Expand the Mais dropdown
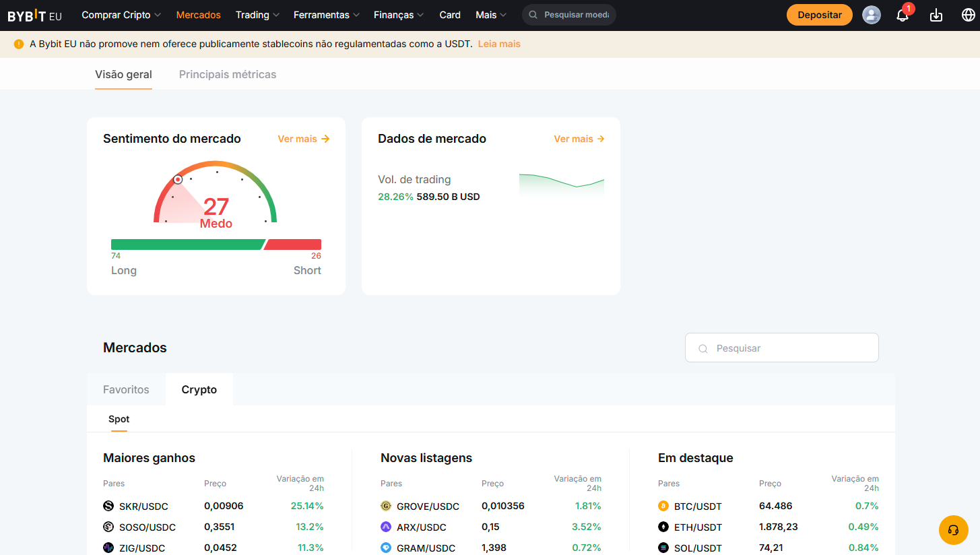980x555 pixels. click(491, 15)
